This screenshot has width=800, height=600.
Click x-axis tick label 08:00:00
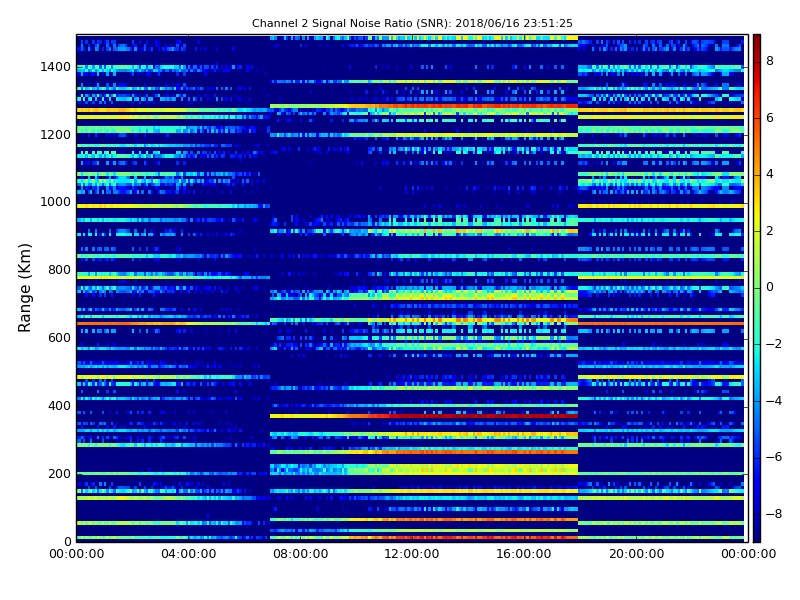click(301, 554)
